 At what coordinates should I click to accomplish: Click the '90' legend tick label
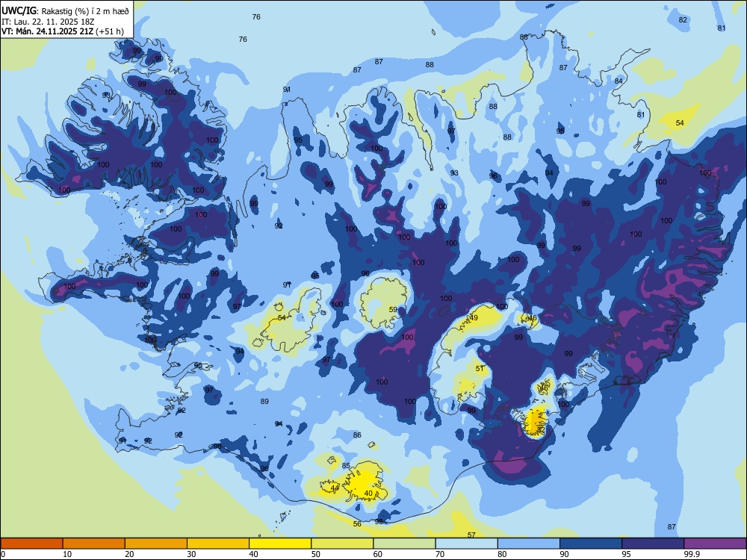point(565,554)
